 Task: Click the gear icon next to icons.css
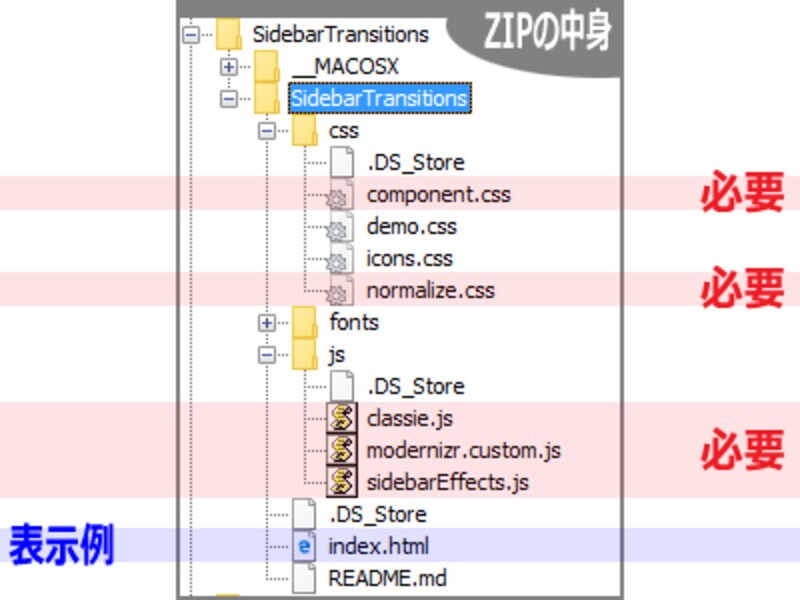click(x=339, y=258)
